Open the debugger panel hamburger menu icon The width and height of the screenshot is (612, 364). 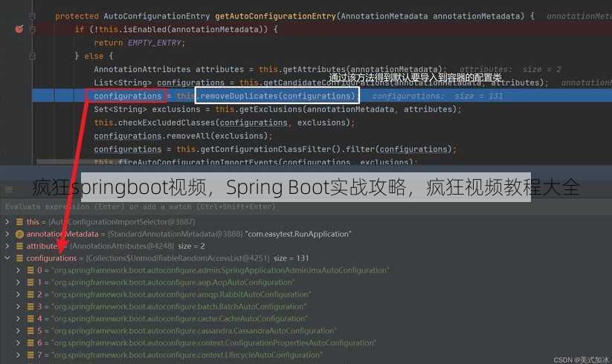[x=9, y=189]
